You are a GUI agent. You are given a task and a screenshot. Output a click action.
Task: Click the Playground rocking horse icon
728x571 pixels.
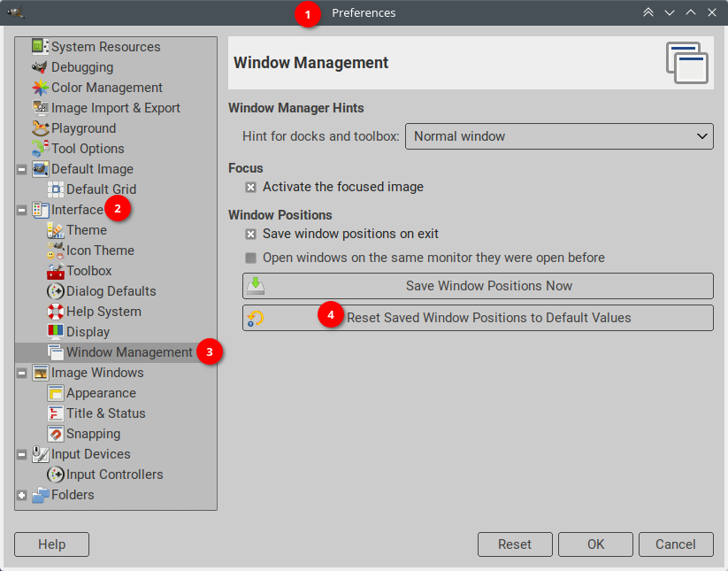[40, 128]
